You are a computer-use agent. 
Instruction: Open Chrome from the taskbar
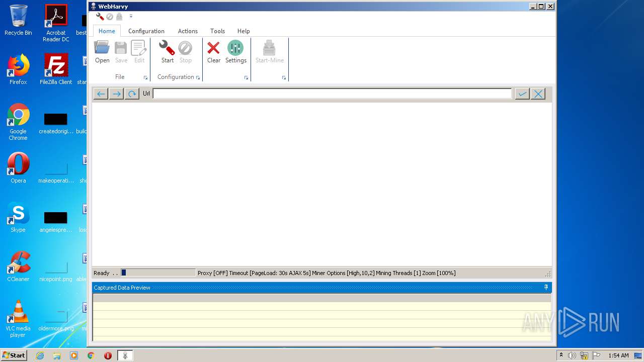(91, 355)
